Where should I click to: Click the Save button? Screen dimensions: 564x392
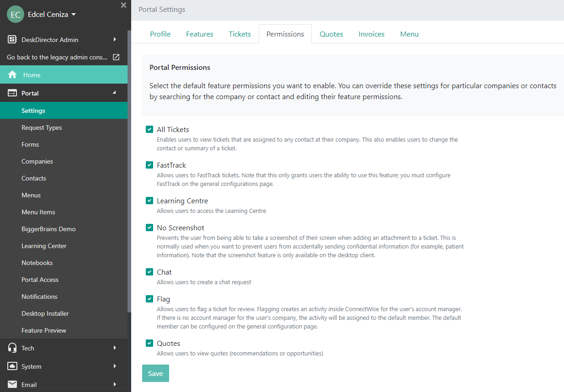(x=155, y=373)
